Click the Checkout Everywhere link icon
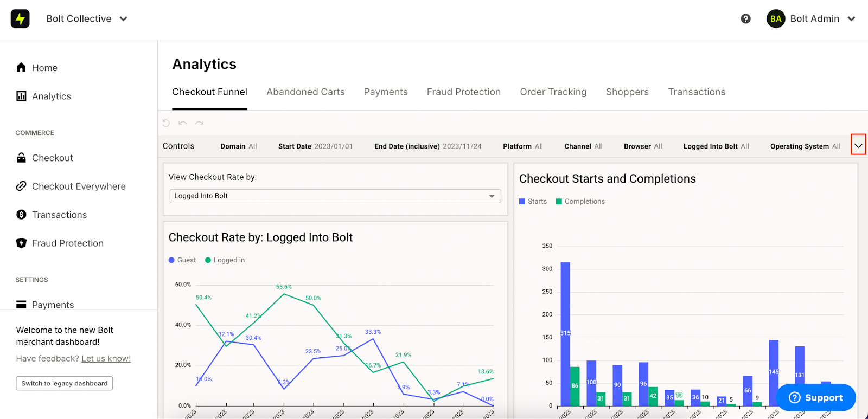 [21, 186]
